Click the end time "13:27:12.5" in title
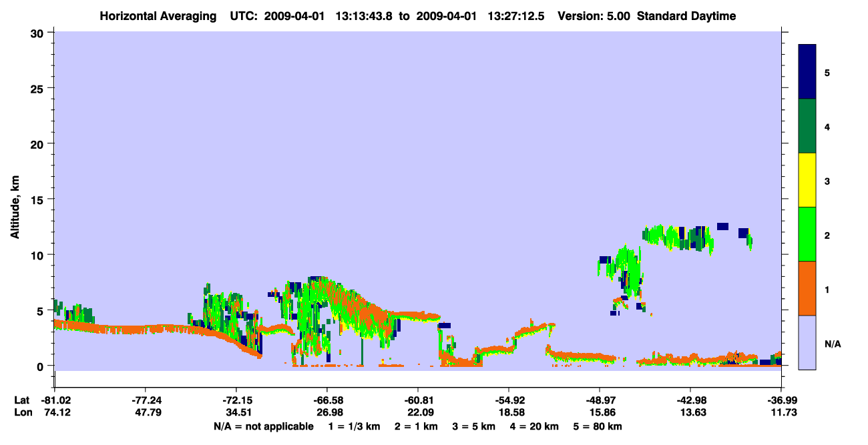Image resolution: width=868 pixels, height=445 pixels. point(516,16)
